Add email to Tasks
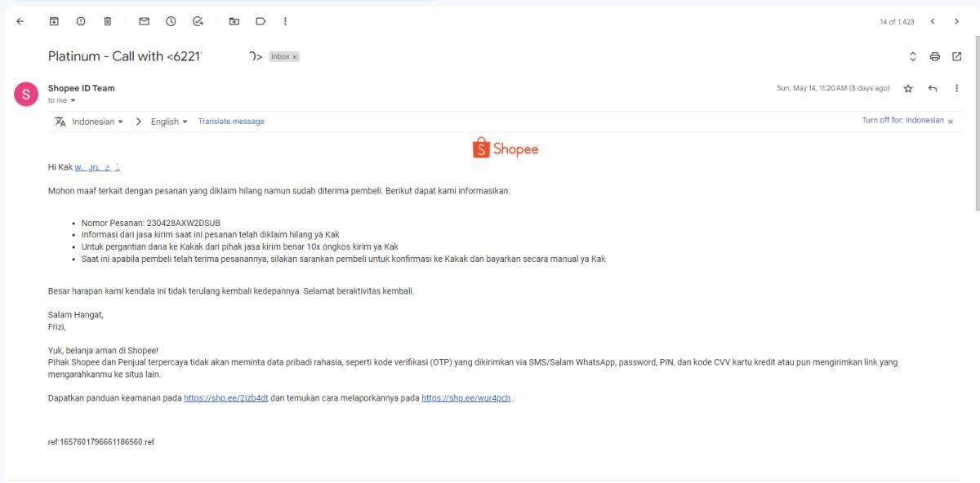The width and height of the screenshot is (980, 483). tap(198, 21)
